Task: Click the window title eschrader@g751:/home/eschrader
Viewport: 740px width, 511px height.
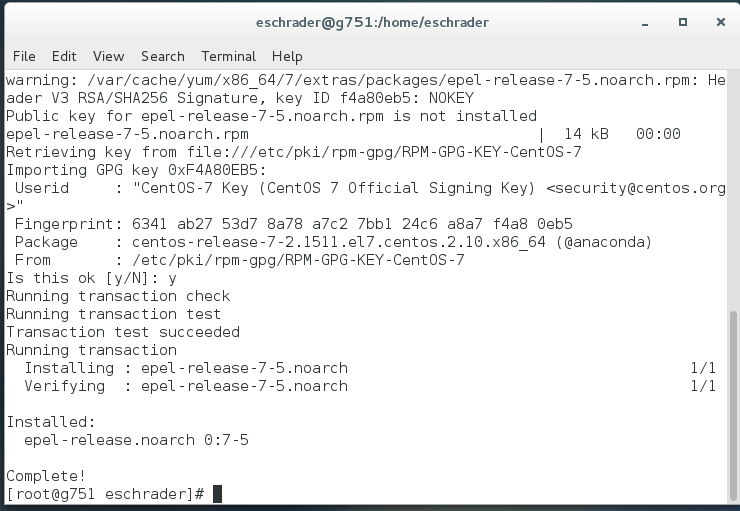Action: coord(372,22)
